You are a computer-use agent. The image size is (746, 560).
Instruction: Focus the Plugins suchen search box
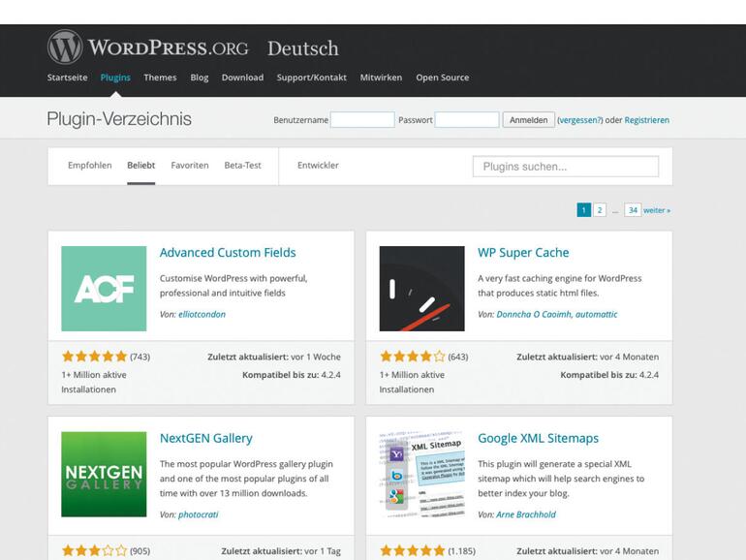click(566, 167)
